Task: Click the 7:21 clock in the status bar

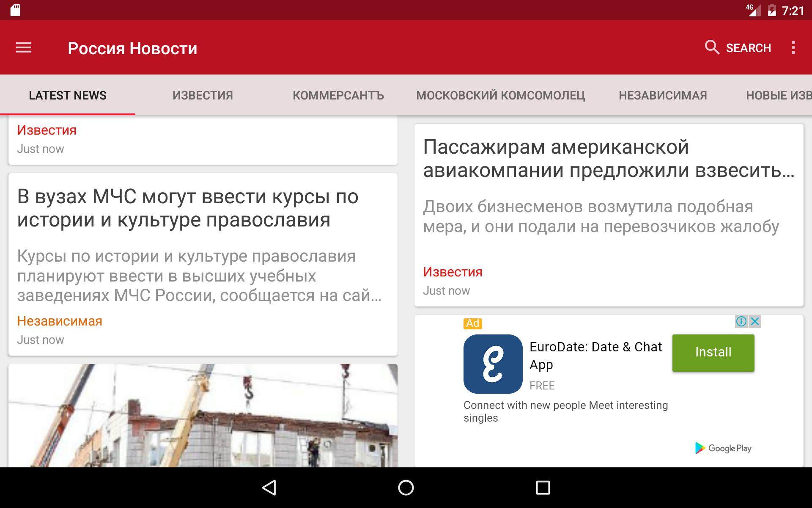Action: click(x=793, y=11)
